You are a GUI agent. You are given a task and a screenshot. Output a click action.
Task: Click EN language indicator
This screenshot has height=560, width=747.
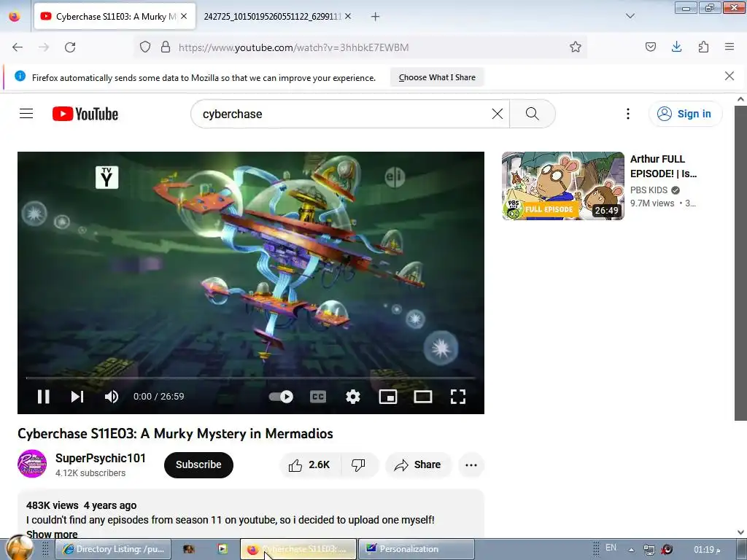click(x=611, y=548)
